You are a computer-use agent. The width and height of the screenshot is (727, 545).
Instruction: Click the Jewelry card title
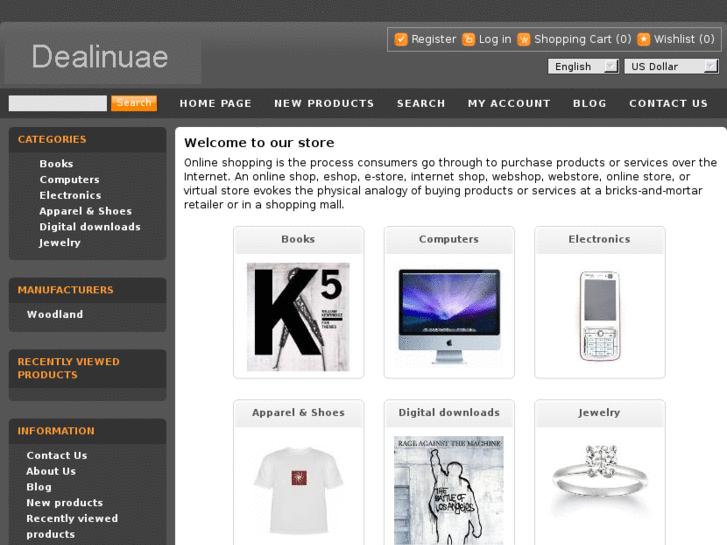tap(599, 413)
